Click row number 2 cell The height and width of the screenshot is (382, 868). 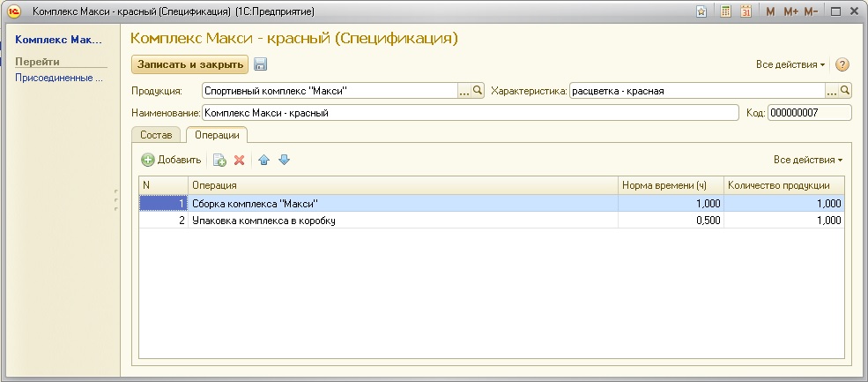pyautogui.click(x=163, y=220)
